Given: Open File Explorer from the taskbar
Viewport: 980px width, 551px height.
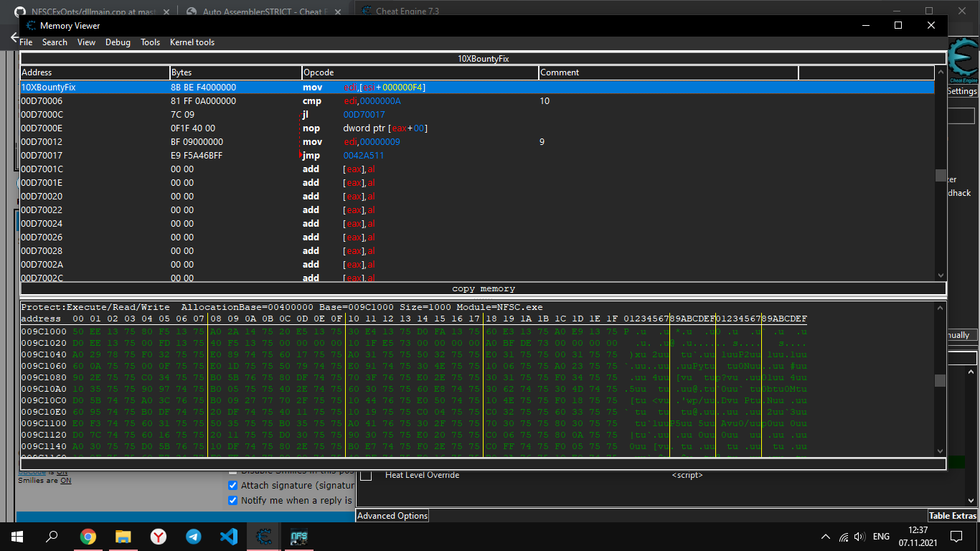Looking at the screenshot, I should (123, 536).
